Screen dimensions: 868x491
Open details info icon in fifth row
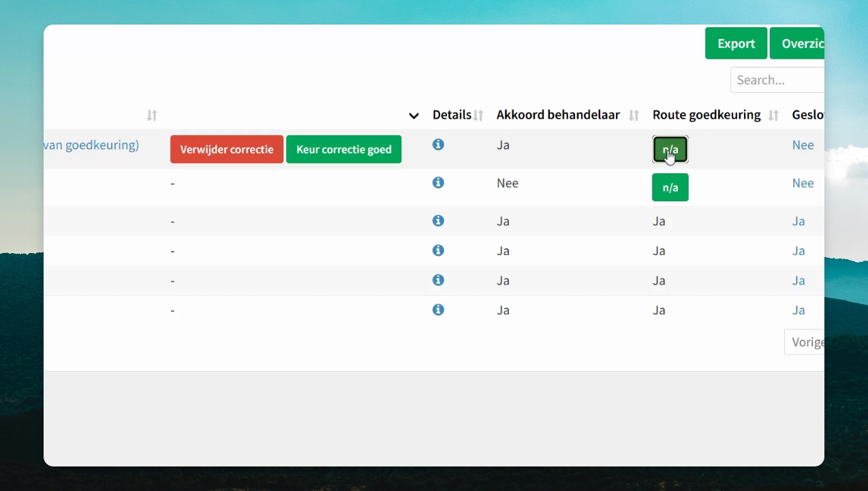438,280
